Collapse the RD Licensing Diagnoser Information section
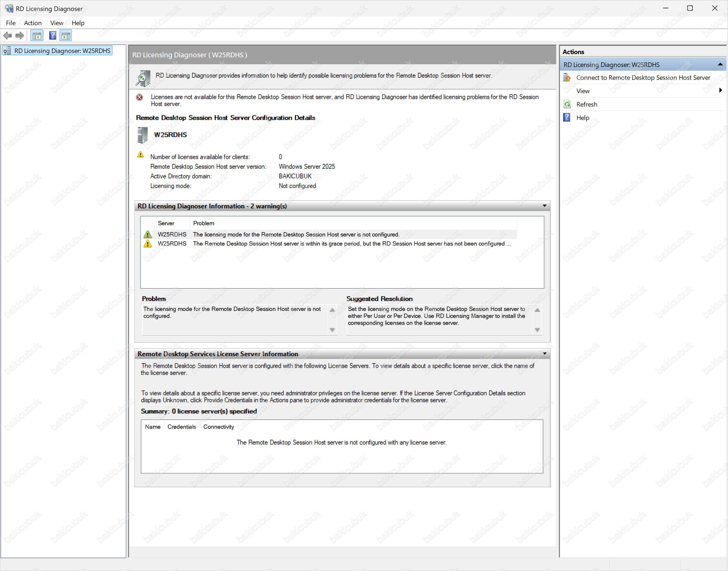Screen dimensions: 728x571 click(544, 206)
